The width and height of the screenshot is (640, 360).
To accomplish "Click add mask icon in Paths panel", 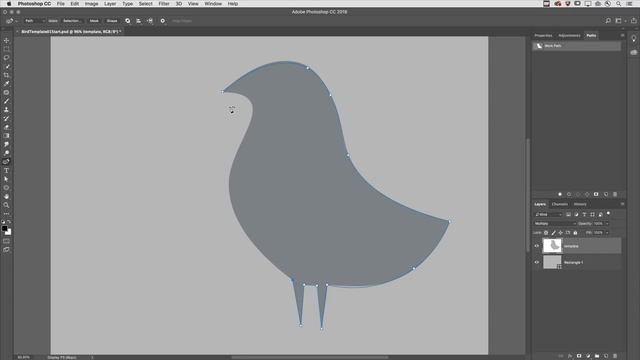I will (596, 194).
